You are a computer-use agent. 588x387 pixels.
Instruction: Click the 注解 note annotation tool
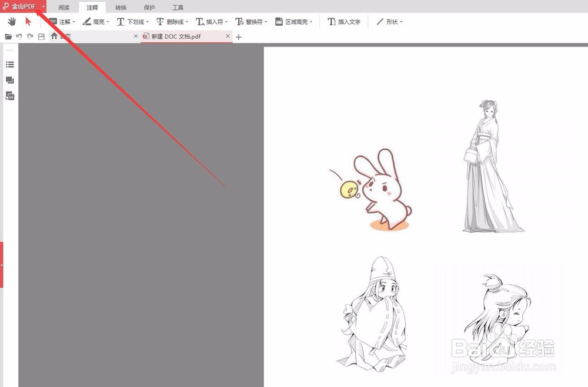pyautogui.click(x=59, y=22)
